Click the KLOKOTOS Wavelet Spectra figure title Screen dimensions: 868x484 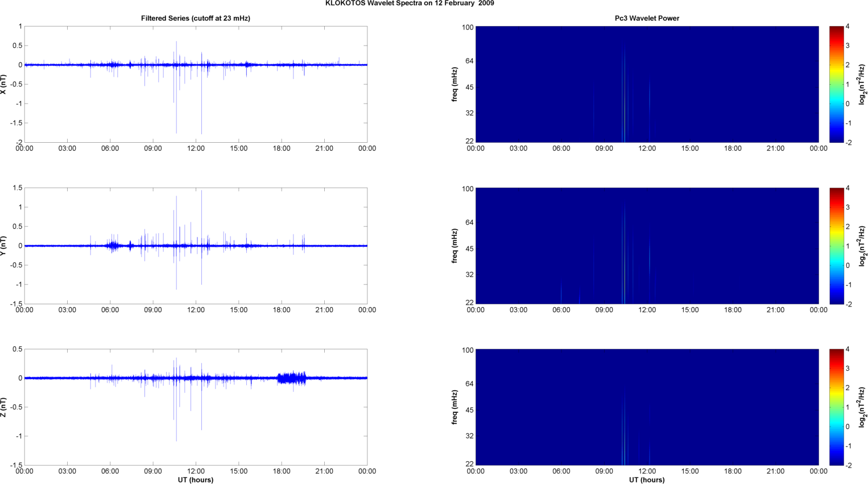(409, 3)
